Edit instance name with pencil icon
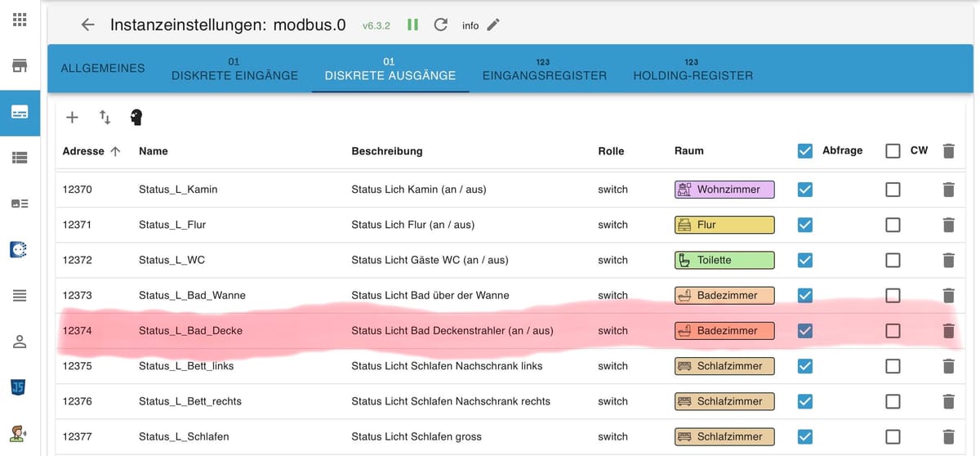980x456 pixels. tap(492, 25)
